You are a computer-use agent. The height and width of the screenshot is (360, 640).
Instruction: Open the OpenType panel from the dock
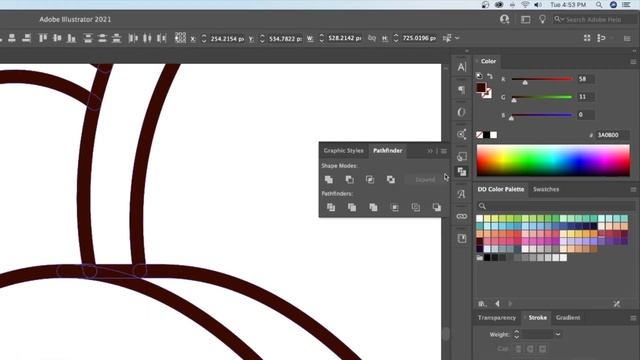coord(462,112)
